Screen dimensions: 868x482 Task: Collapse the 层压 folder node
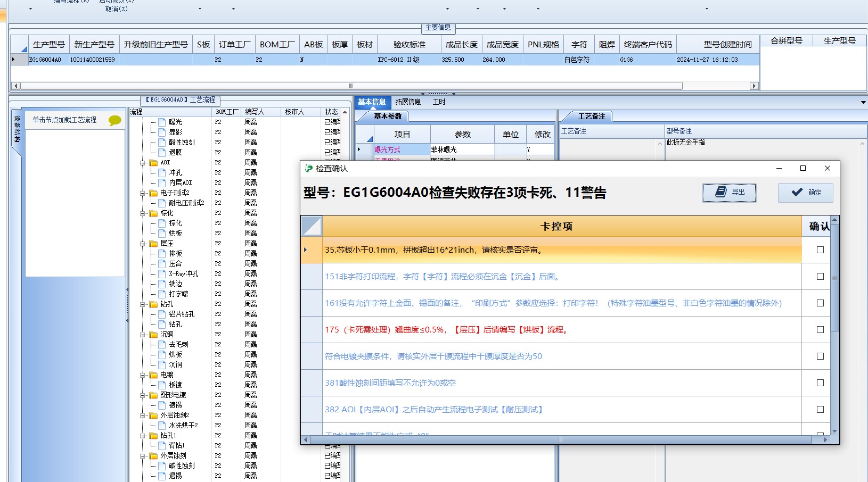143,244
